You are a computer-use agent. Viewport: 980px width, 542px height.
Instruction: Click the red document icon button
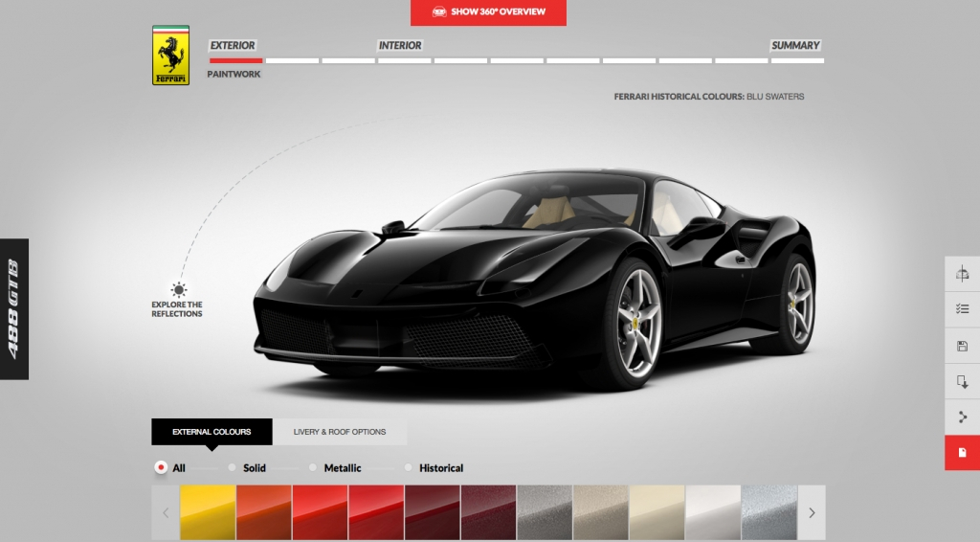(x=962, y=453)
